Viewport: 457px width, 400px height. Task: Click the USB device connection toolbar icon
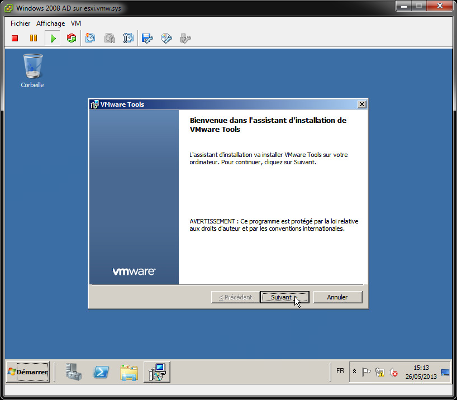point(185,38)
